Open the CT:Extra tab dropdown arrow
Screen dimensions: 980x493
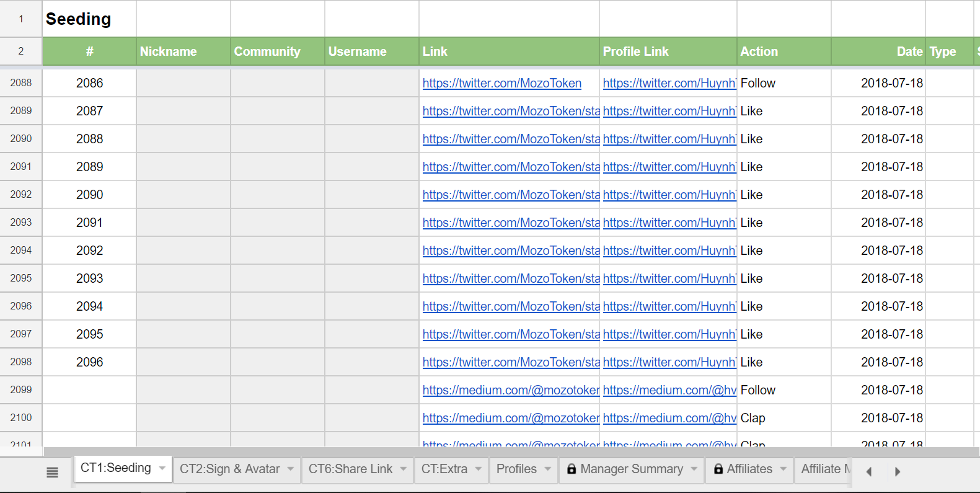pos(479,469)
